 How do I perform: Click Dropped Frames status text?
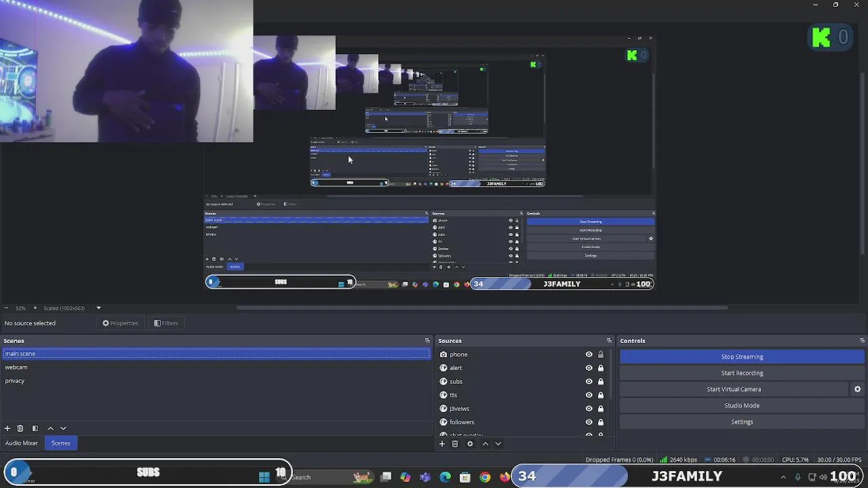(619, 460)
